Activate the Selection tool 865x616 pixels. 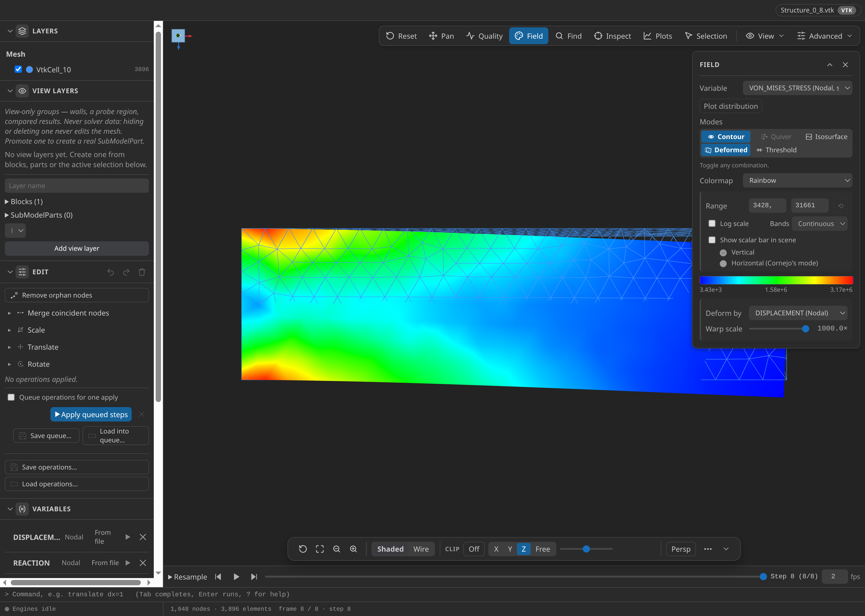pos(706,36)
